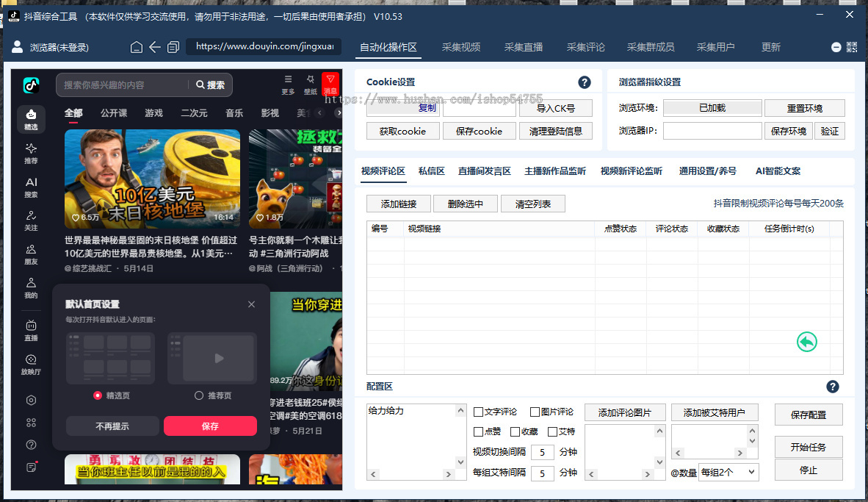Close the 默认首页设置 dialog
The width and height of the screenshot is (868, 502).
tap(251, 304)
